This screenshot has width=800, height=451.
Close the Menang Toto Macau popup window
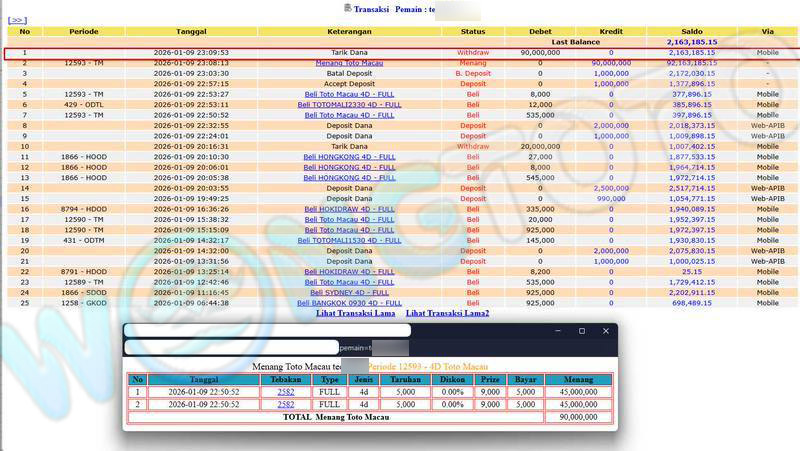point(605,331)
